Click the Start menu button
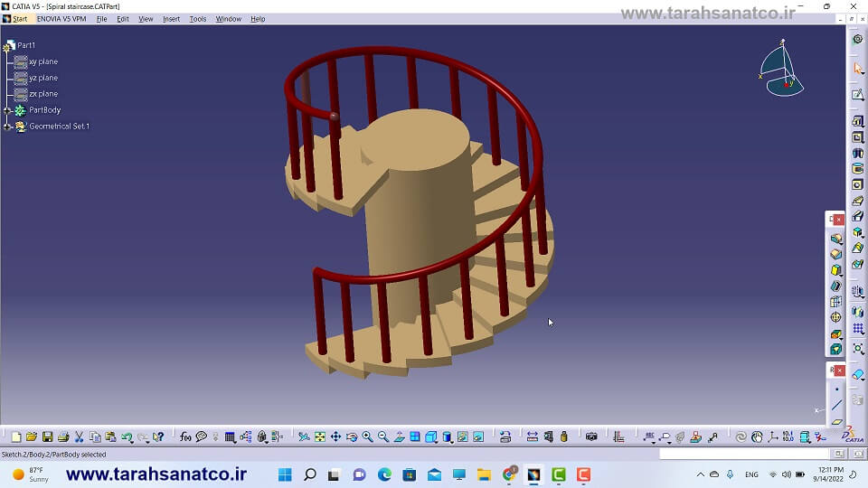 pos(19,19)
